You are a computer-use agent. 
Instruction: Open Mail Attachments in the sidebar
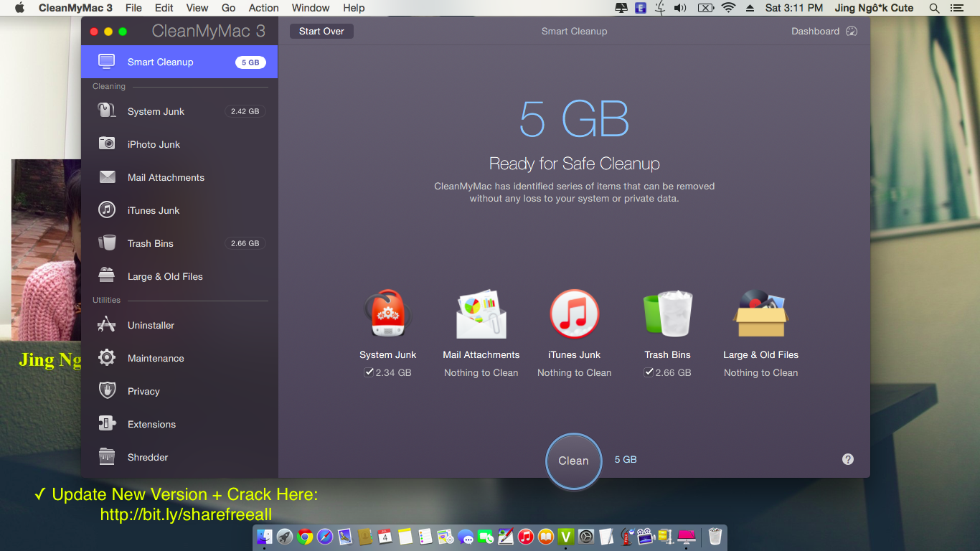(x=179, y=177)
